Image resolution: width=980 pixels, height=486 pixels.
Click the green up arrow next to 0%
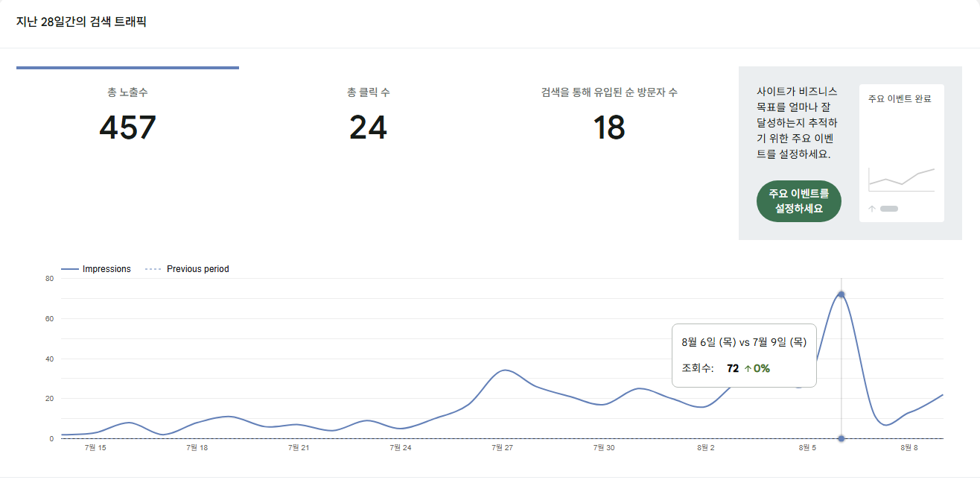click(x=748, y=368)
